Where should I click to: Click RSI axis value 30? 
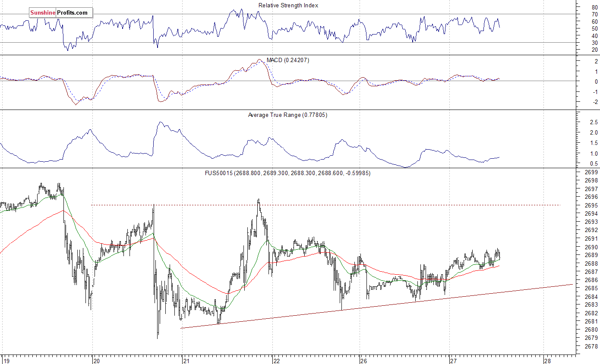(x=594, y=43)
